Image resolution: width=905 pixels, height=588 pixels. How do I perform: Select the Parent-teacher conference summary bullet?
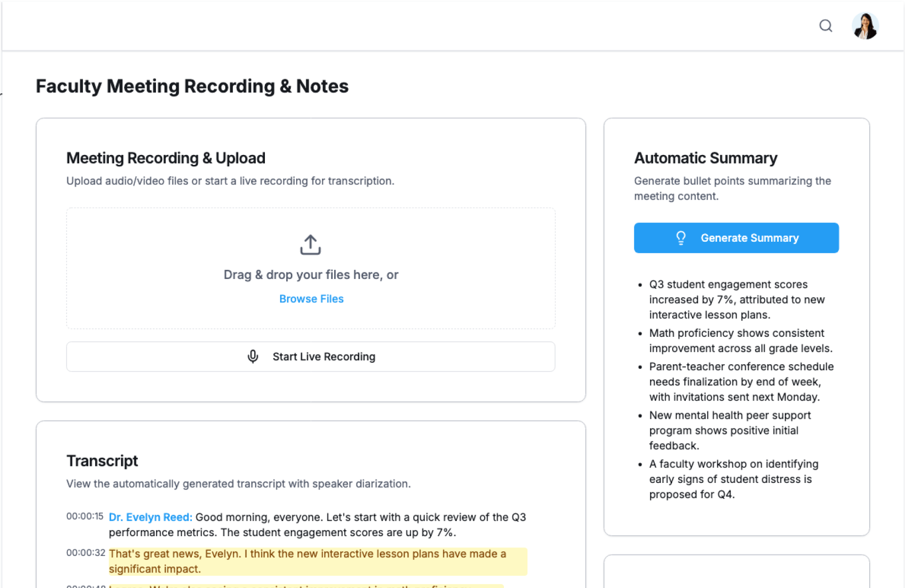pos(740,382)
